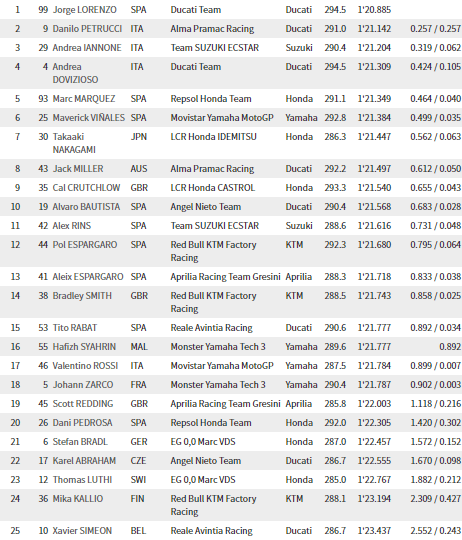This screenshot has width=462, height=540.
Task: Click rider name Jorge LORENZO
Action: (85, 10)
